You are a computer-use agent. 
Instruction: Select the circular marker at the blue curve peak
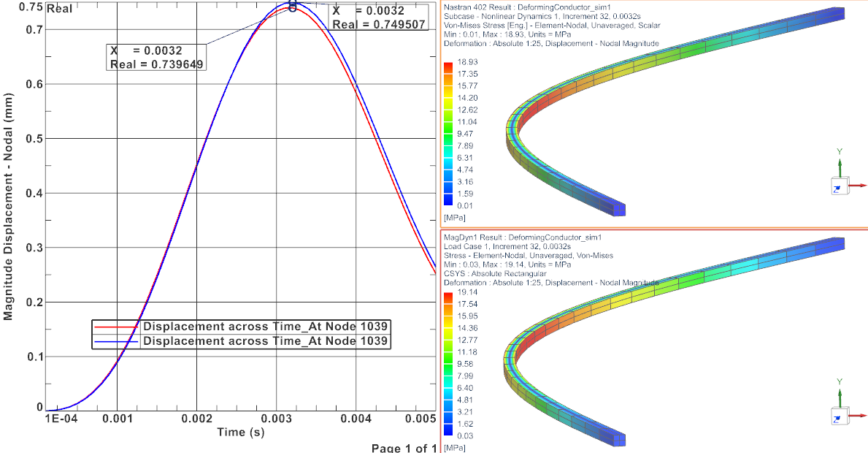(x=293, y=7)
